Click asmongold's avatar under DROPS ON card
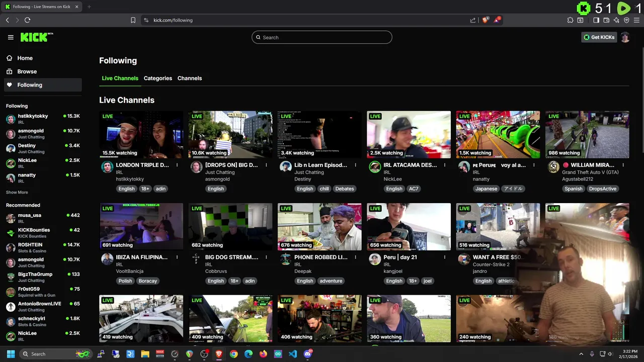Screen dimensions: 644x362 pos(196,167)
